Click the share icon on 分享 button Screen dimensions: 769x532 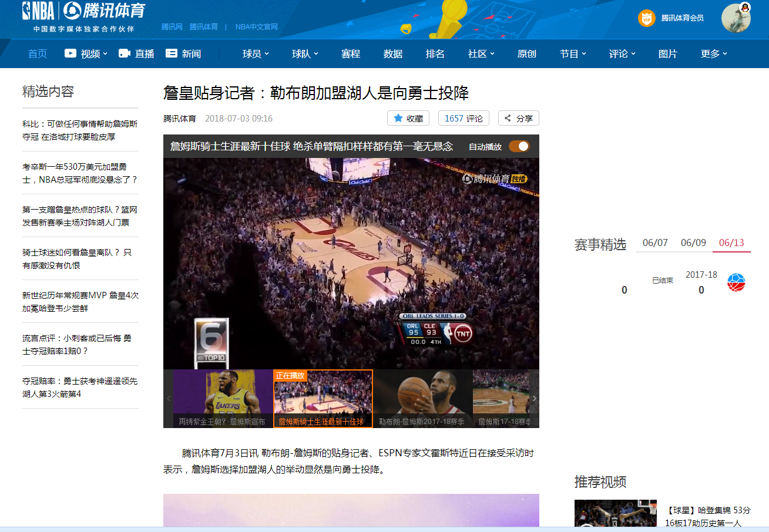508,118
